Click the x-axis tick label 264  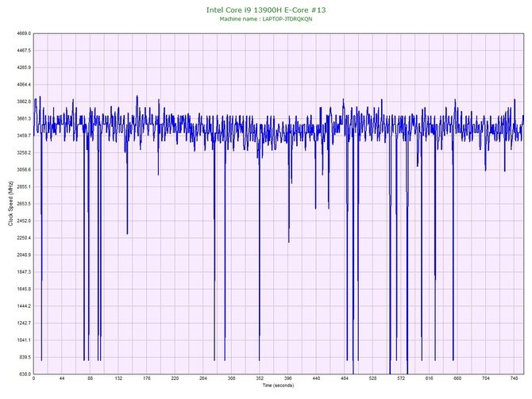(203, 378)
